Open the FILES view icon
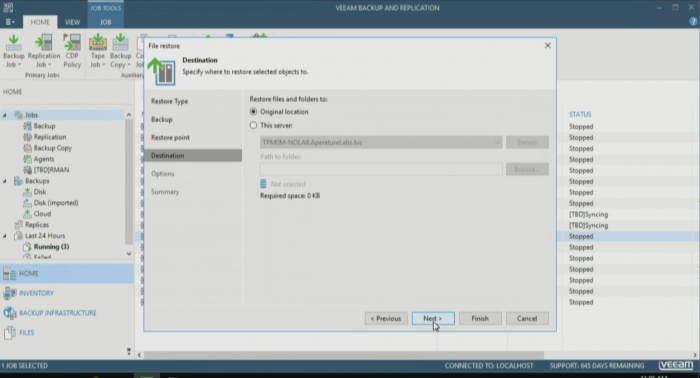Screen dimensions: 700x378 9,332
